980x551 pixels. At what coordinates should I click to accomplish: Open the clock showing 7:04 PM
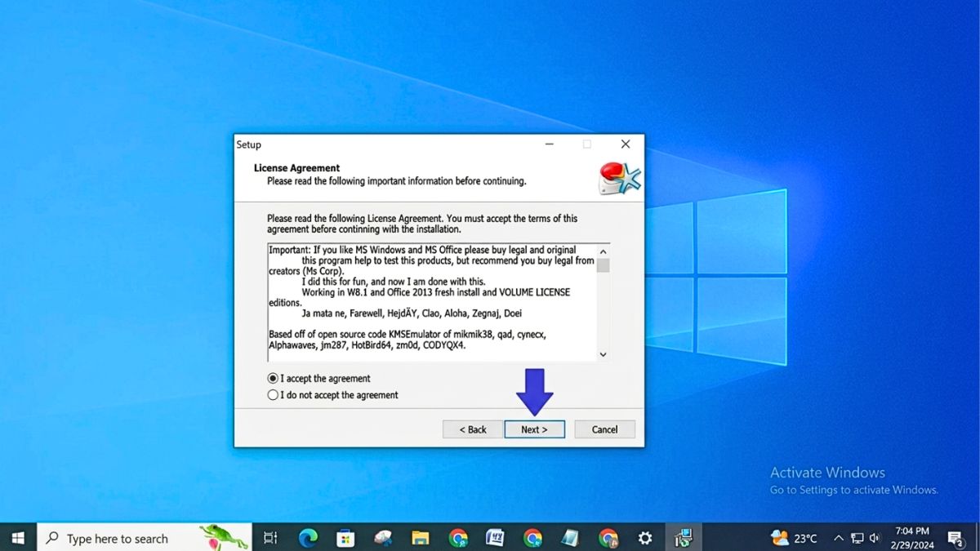tap(912, 538)
